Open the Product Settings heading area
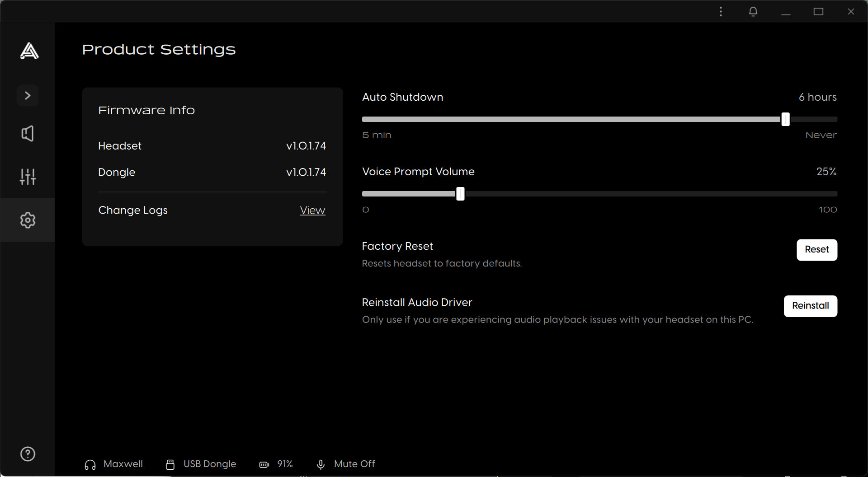 (159, 50)
